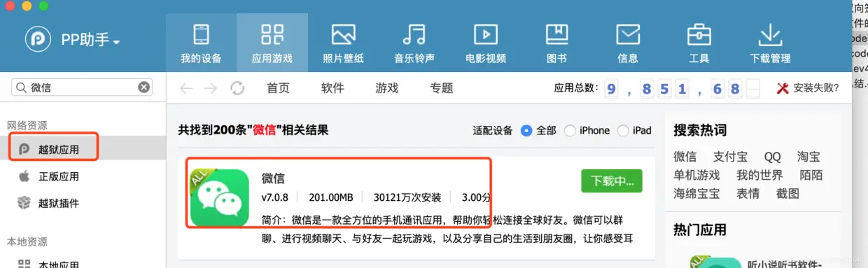Screen dimensions: 868x268
Task: Search hot keyword 淘宝
Action: point(808,157)
